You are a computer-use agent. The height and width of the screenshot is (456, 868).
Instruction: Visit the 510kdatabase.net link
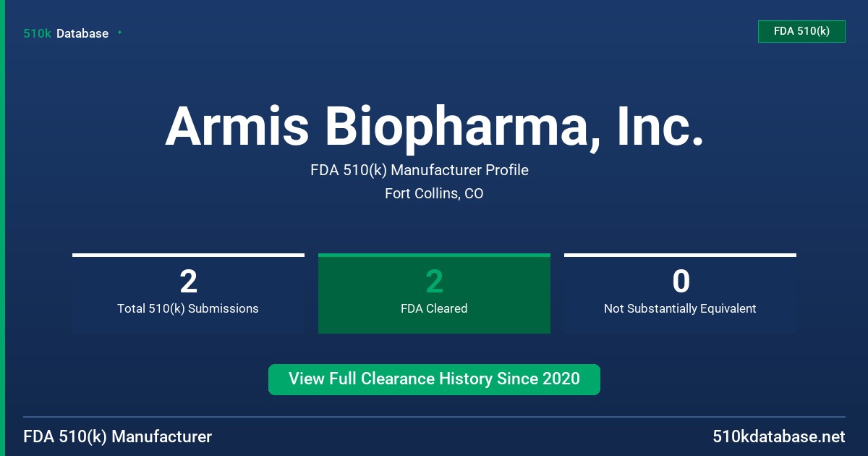(779, 437)
